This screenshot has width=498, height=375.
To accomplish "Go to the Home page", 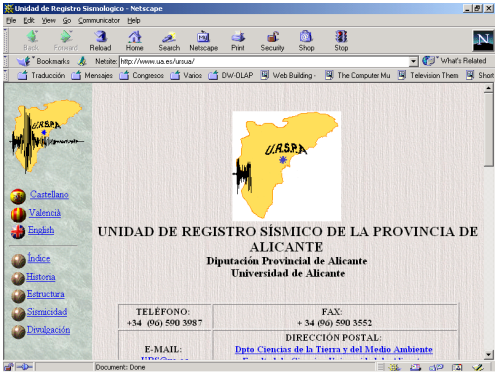I will [135, 41].
